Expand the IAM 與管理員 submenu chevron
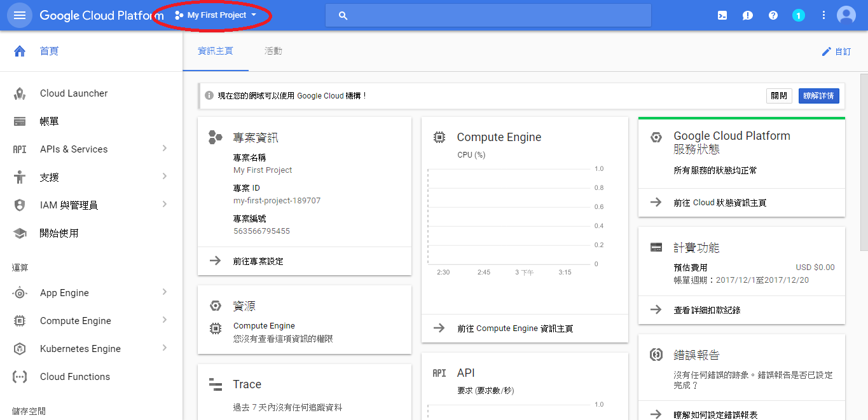Image resolution: width=868 pixels, height=420 pixels. [x=165, y=205]
